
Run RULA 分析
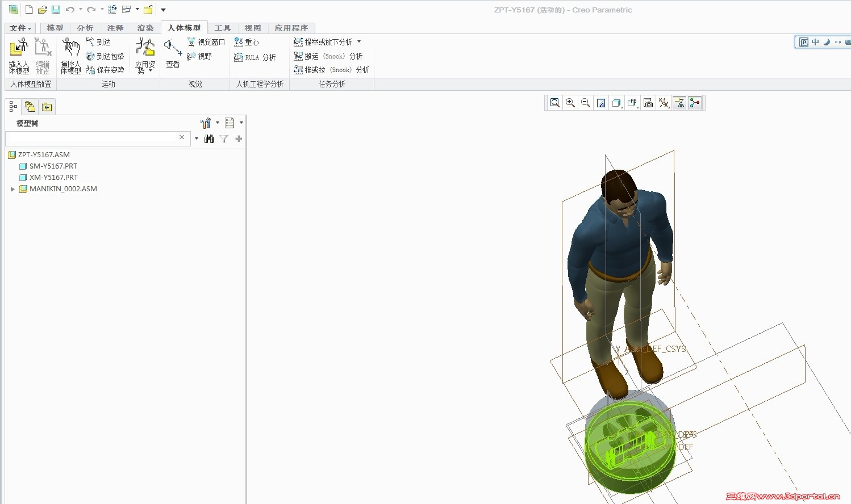(255, 57)
